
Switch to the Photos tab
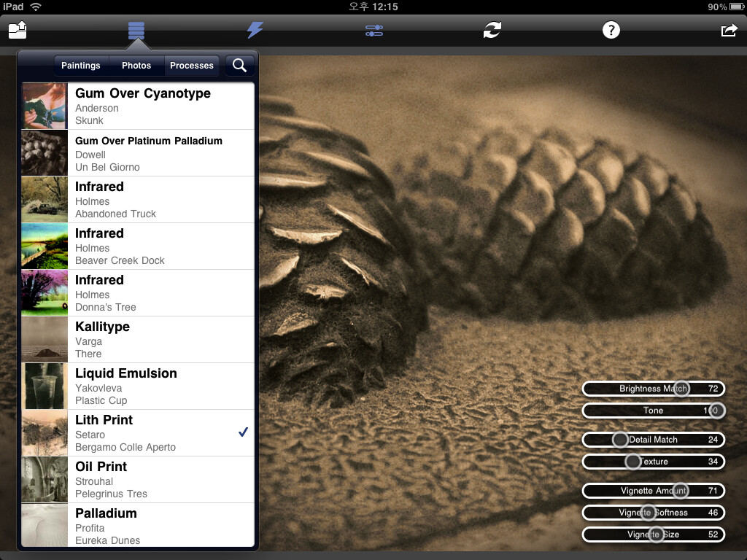point(136,65)
